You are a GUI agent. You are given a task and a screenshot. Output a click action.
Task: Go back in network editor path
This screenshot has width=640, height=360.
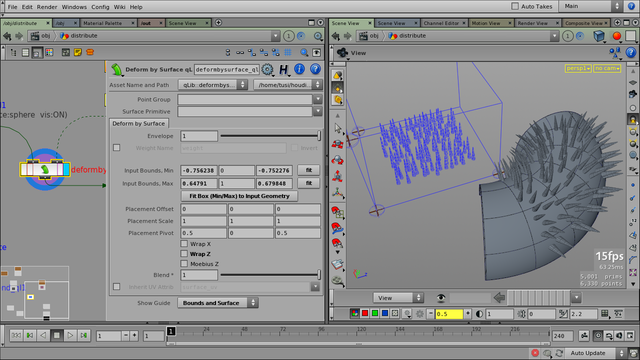[x=7, y=36]
